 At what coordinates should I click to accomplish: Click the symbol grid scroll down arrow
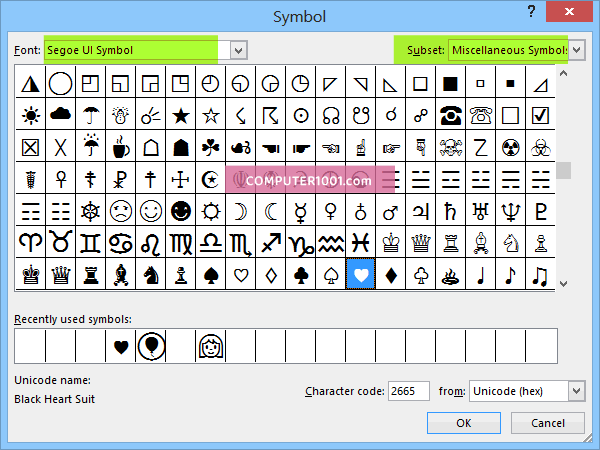tap(563, 284)
